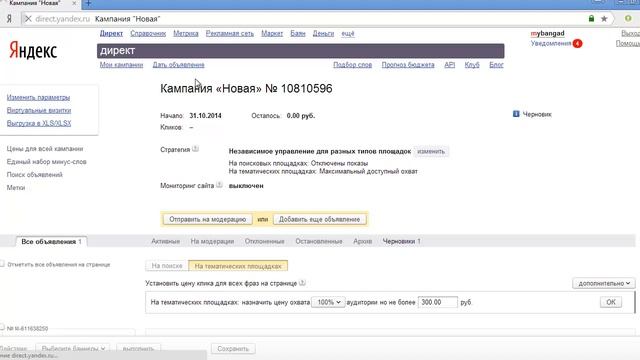Open Рекламная сеть link
Image resolution: width=640 pixels, height=360 pixels.
tap(230, 33)
